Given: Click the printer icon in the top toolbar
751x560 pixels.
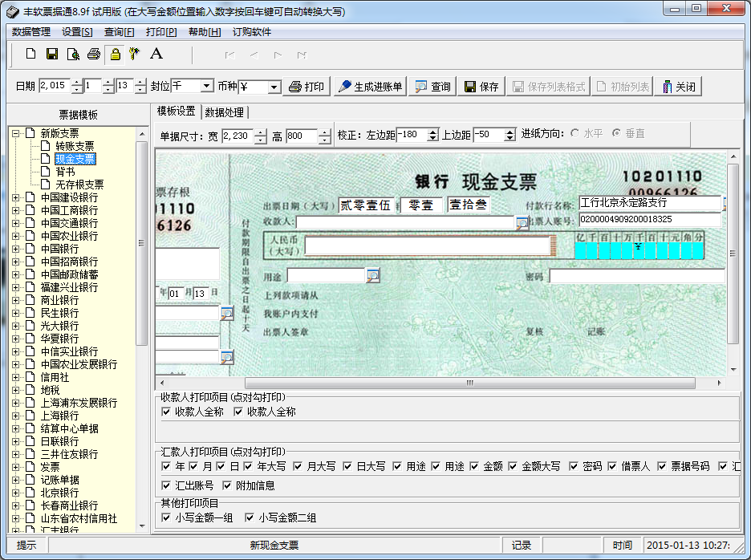Looking at the screenshot, I should (94, 54).
